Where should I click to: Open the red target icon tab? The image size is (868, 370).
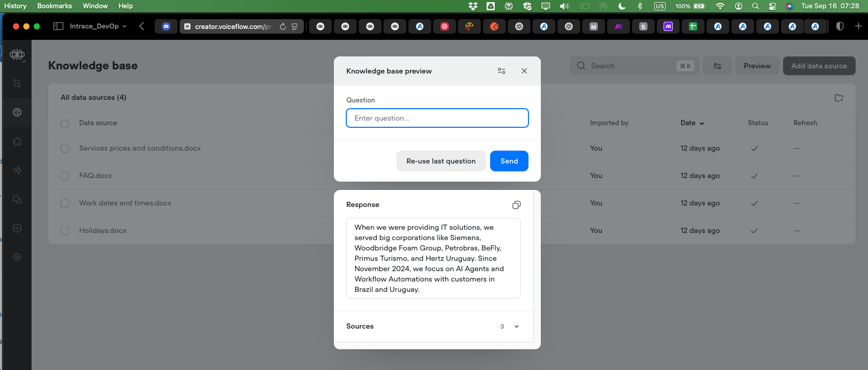coord(445,26)
